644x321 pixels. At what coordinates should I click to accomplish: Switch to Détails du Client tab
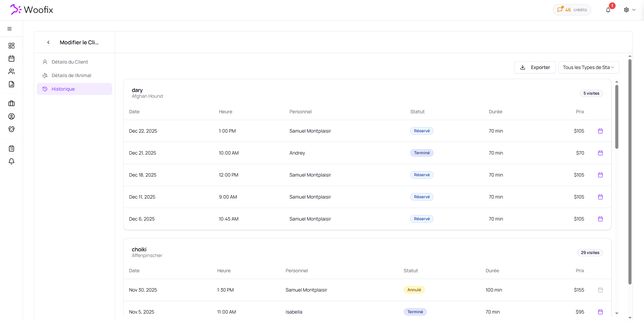[x=70, y=62]
